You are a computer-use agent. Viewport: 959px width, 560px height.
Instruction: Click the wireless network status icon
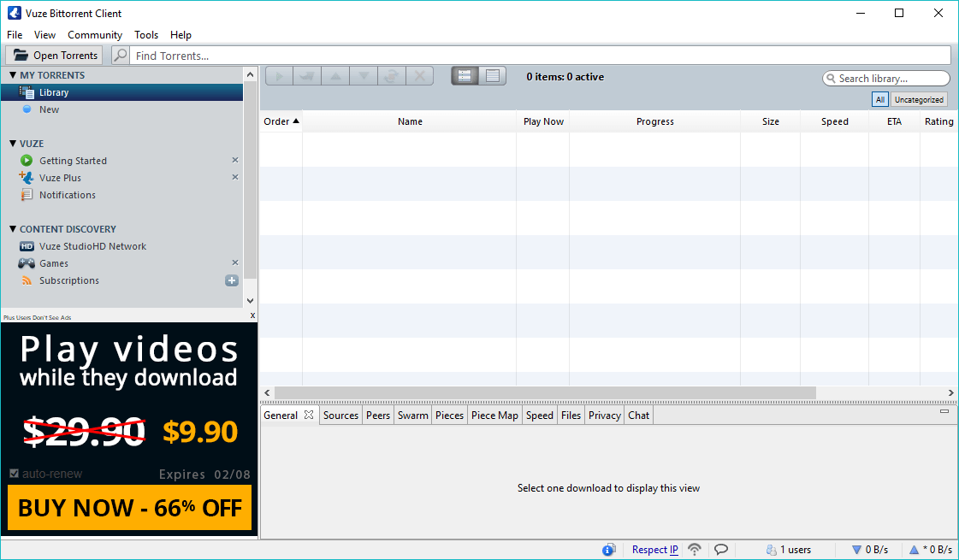[x=695, y=550]
